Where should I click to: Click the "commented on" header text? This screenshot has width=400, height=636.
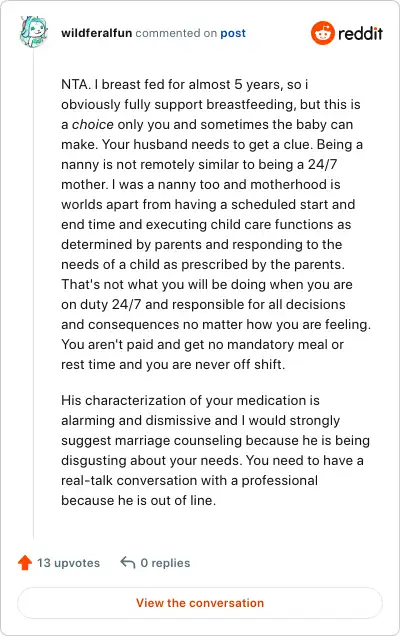[176, 33]
